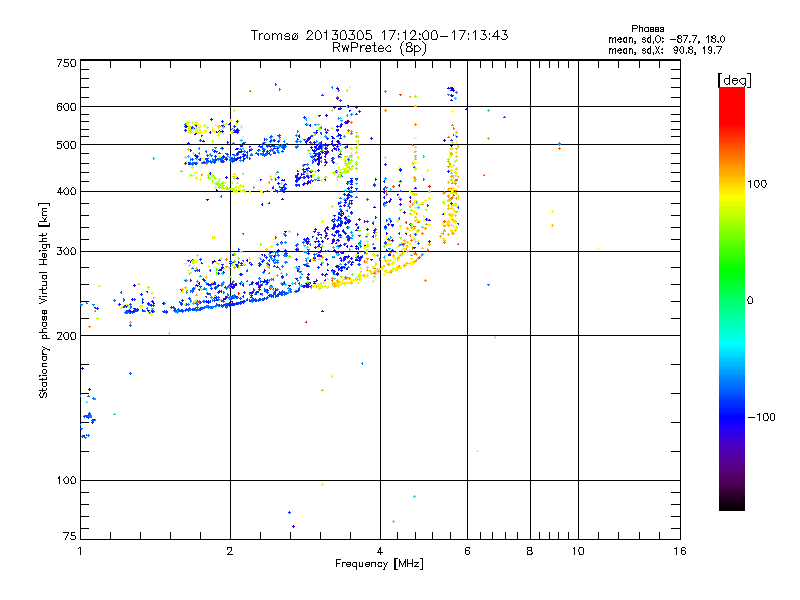Click the 'Frequency [MHz]' axis label

pyautogui.click(x=379, y=564)
